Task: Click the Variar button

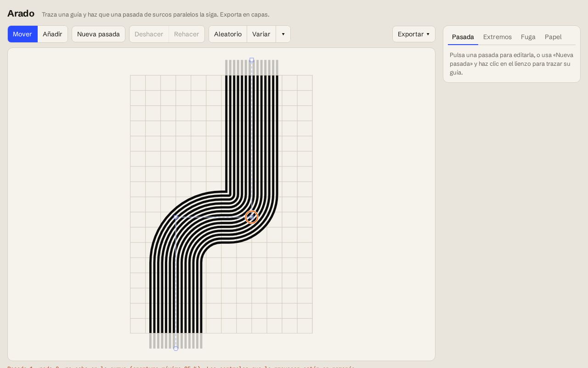Action: pyautogui.click(x=261, y=34)
